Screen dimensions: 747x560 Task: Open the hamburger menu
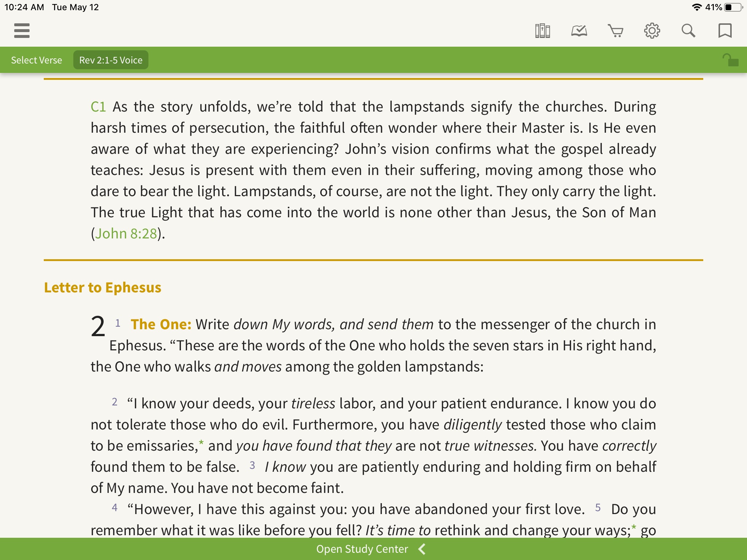click(x=22, y=30)
